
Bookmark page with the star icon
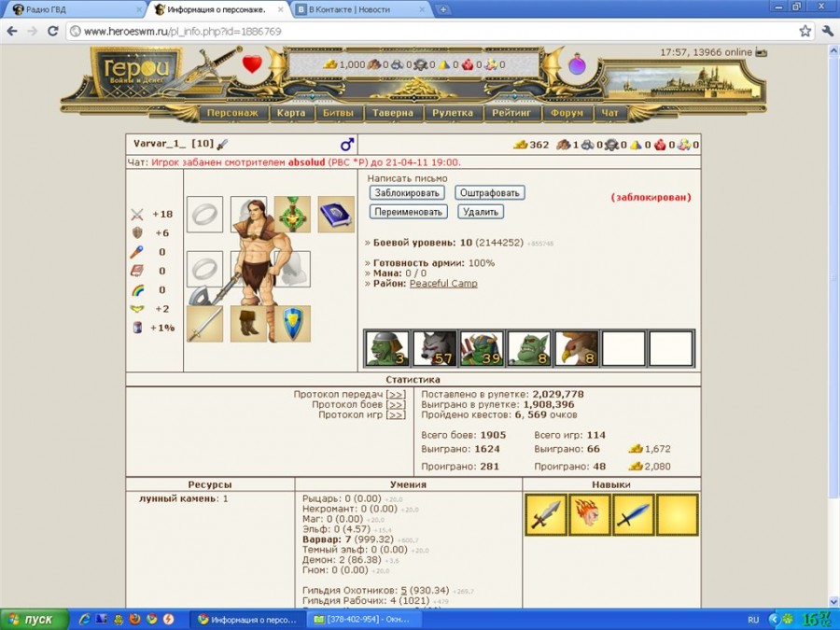click(805, 31)
